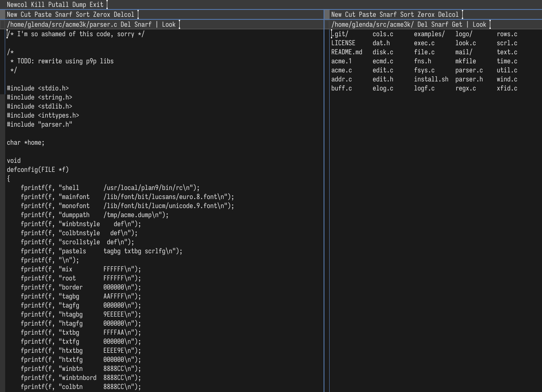Select README.md in the file listing
Viewport: 542px width, 392px height.
(347, 52)
